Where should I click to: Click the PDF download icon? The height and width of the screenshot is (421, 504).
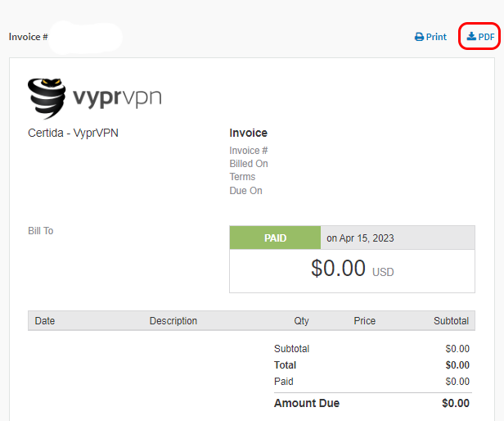pos(471,37)
